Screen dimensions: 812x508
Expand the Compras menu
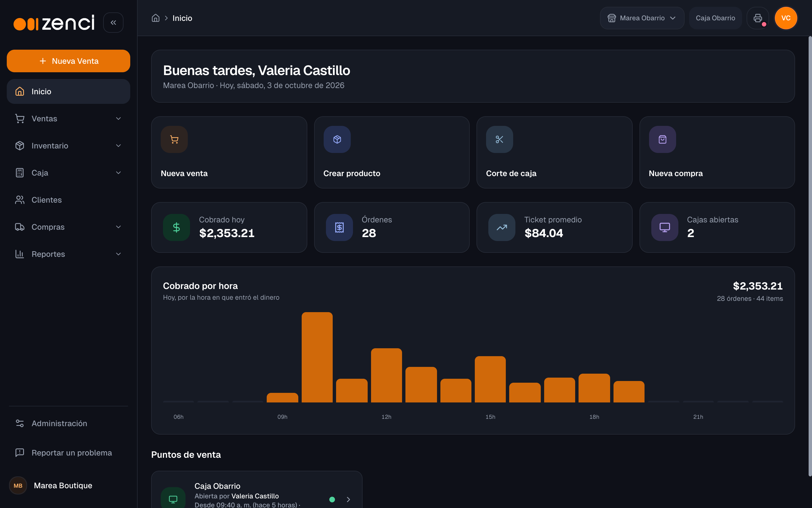click(69, 227)
